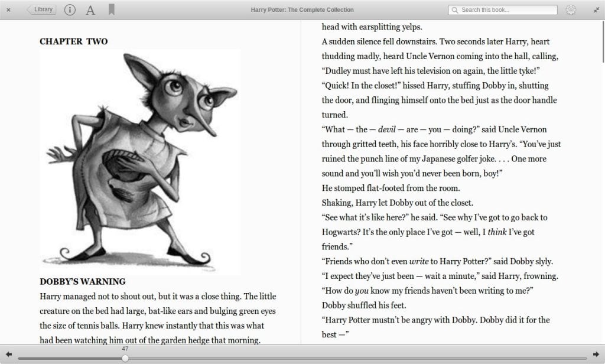Click the page progress slider handle
The width and height of the screenshot is (605, 364).
tap(125, 358)
